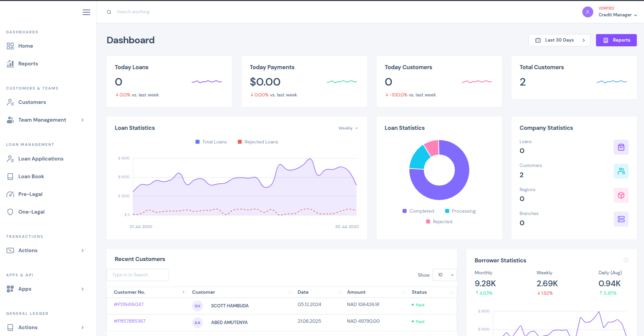644x336 pixels.
Task: Click the Regions cube icon
Action: (x=621, y=195)
